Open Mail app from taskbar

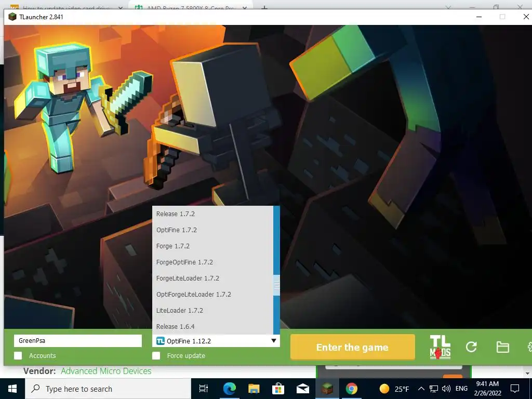[303, 389]
